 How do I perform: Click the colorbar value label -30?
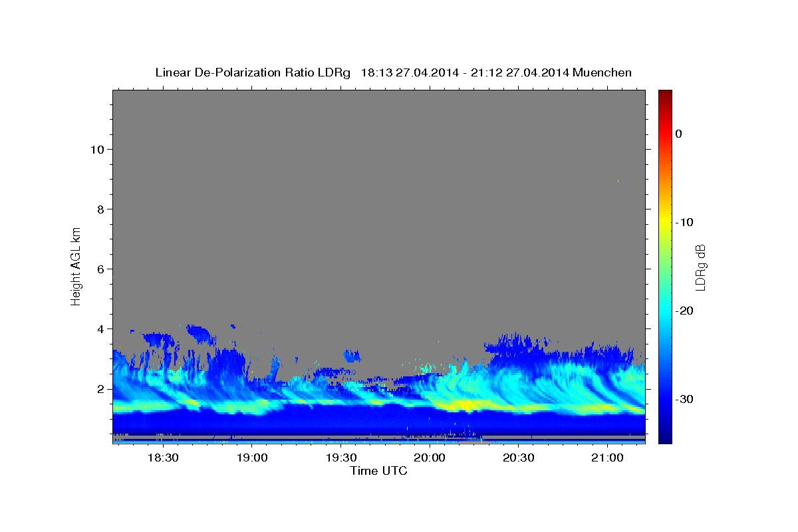click(x=684, y=399)
